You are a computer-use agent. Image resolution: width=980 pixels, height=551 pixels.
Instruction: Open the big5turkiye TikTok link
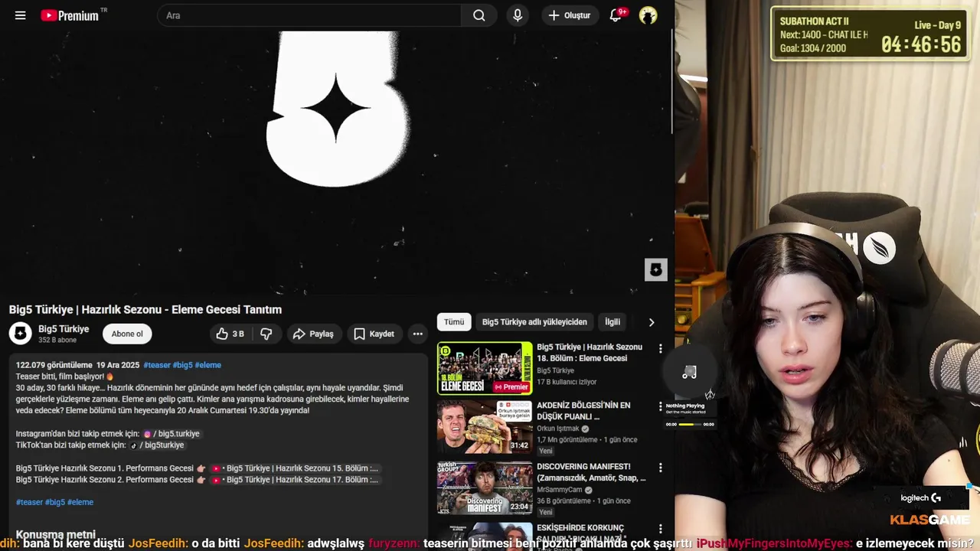point(157,445)
